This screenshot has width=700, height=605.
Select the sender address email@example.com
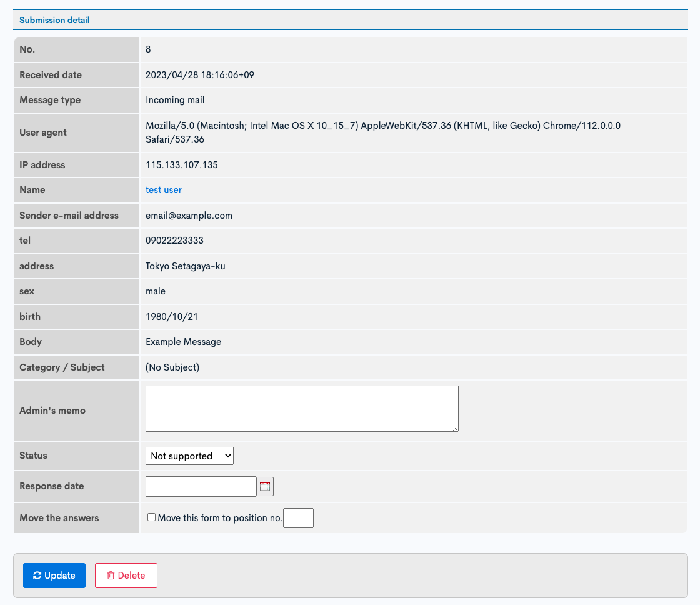pos(187,215)
